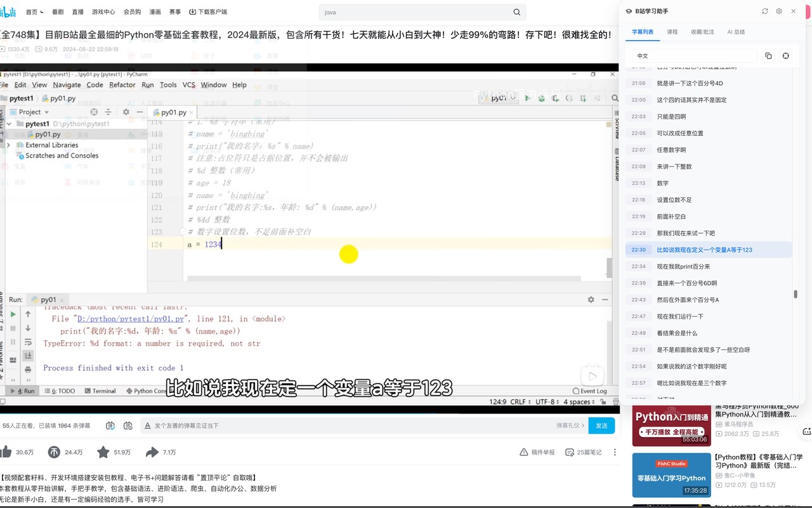Screen dimensions: 812x508
Task: Open danmaku settings icon beside input
Action: (128, 425)
